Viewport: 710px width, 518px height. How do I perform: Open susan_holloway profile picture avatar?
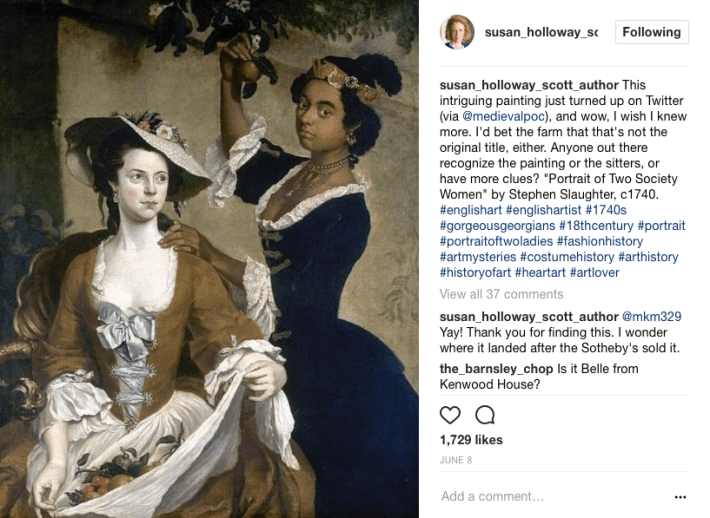click(x=457, y=32)
